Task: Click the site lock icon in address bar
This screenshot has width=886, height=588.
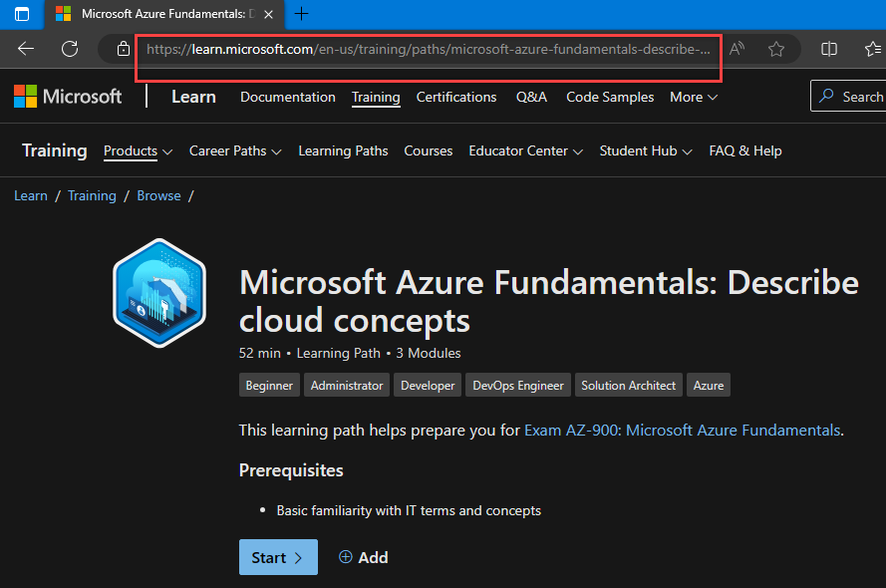Action: click(x=124, y=49)
